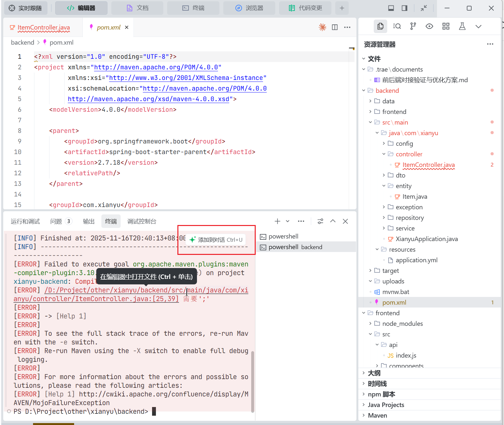
Task: Toggle the preview eye icon in sidebar
Action: click(x=429, y=26)
